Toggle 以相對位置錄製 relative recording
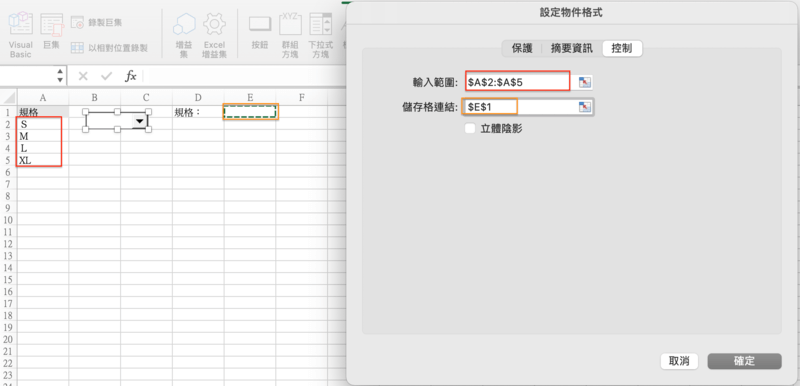Image resolution: width=800 pixels, height=386 pixels. (x=78, y=48)
